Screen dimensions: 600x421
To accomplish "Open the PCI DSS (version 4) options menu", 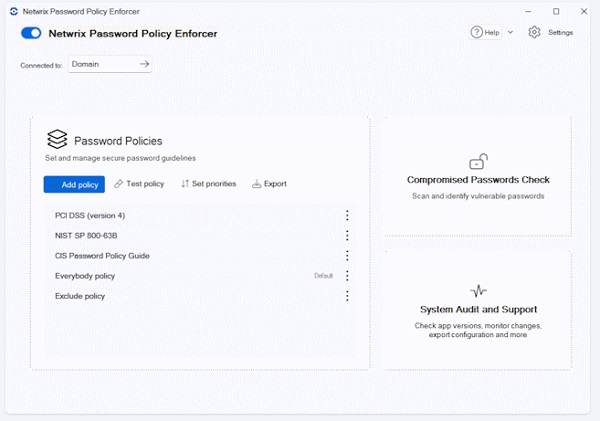I will point(347,216).
